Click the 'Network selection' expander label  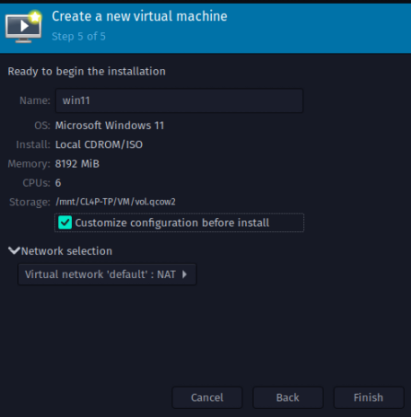[67, 251]
